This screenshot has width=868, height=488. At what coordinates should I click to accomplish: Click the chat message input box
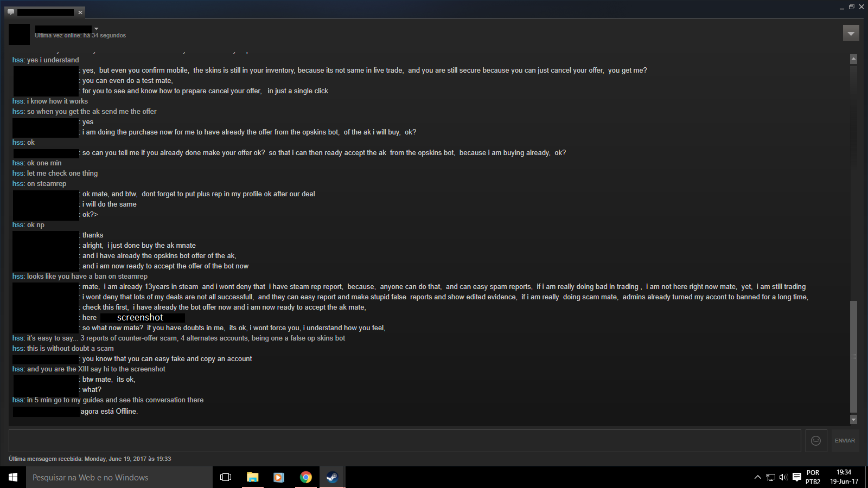[405, 441]
